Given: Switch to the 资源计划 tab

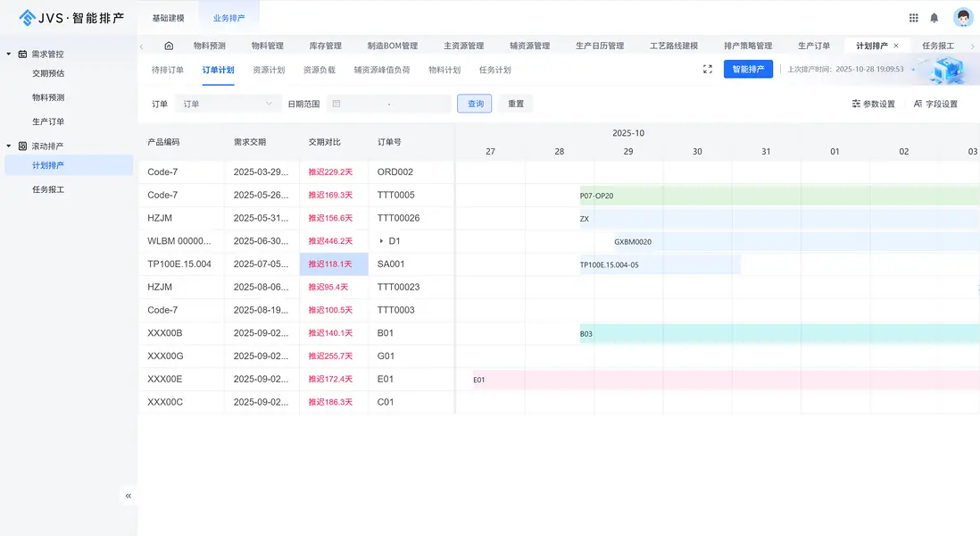Looking at the screenshot, I should 269,70.
